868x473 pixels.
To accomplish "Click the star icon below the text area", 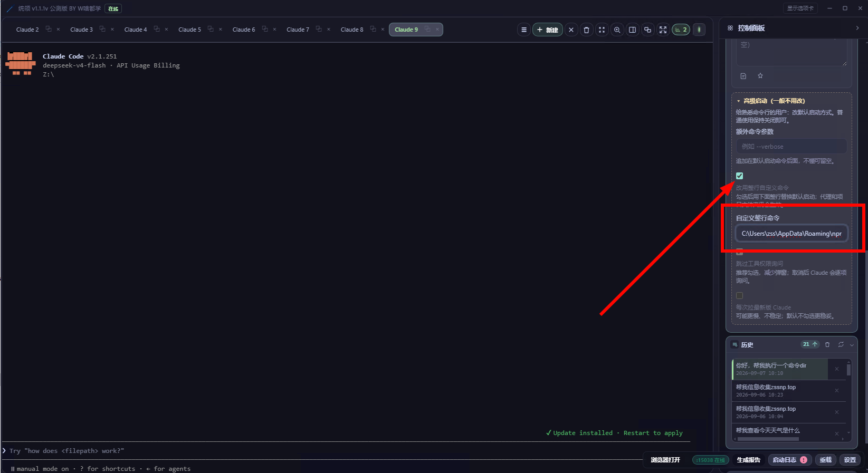I will (760, 76).
